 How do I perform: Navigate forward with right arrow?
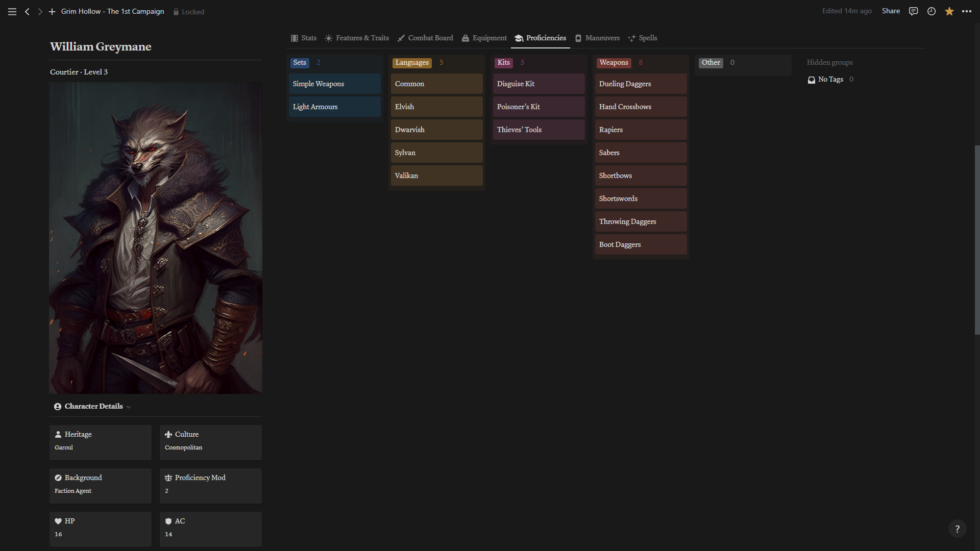[x=40, y=11]
